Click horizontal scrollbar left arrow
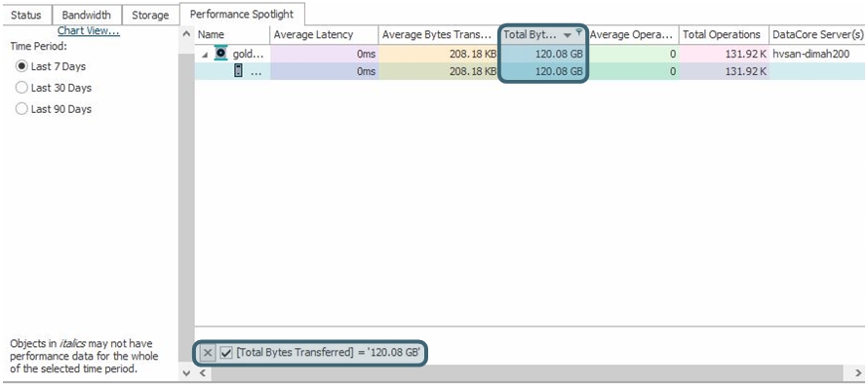The image size is (868, 385). tap(202, 373)
